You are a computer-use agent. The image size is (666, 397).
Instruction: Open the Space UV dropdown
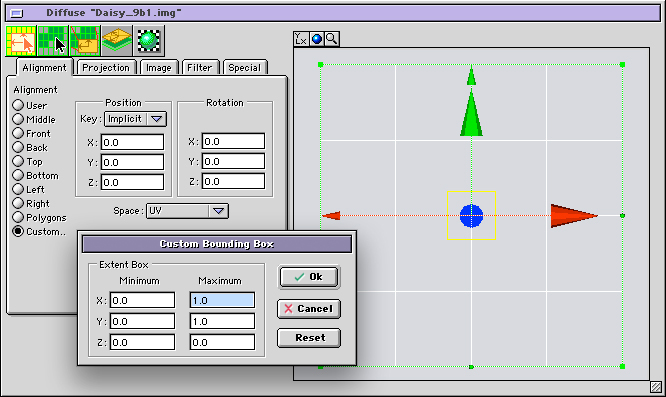coord(187,211)
